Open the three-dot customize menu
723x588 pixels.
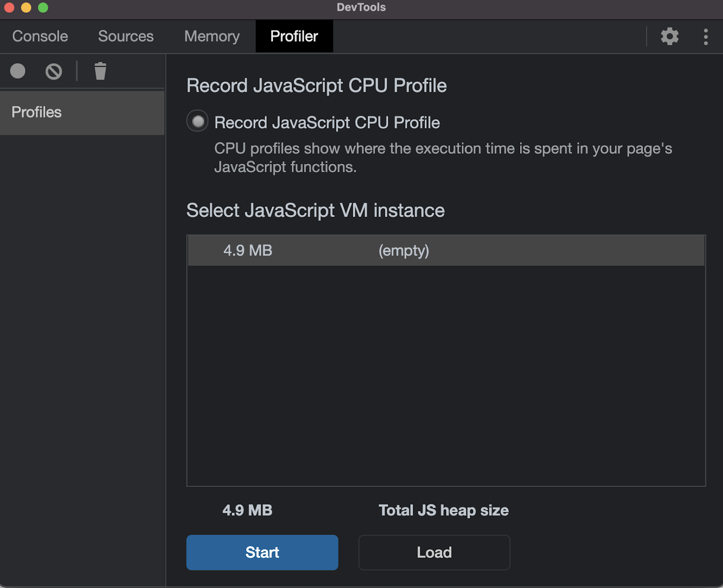point(705,37)
